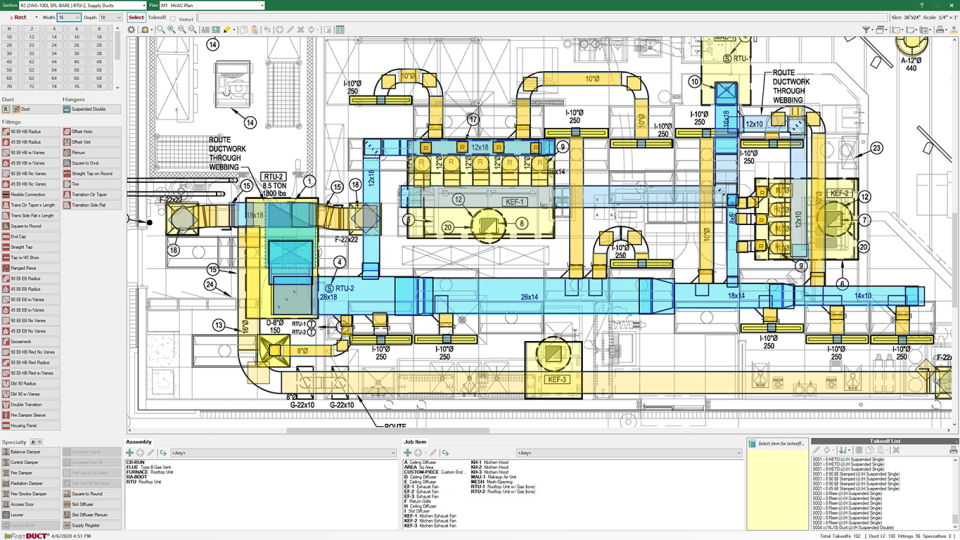Click the zoom out magnifier icon
Image resolution: width=960 pixels, height=540 pixels.
click(182, 29)
